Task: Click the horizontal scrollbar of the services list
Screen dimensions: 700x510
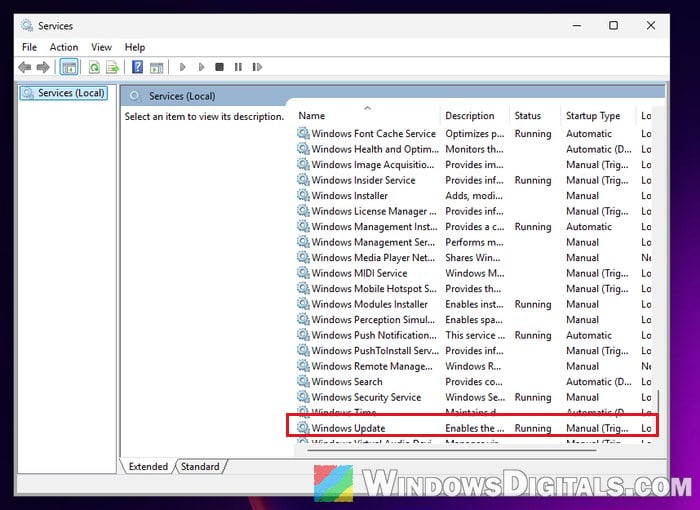Action: (x=452, y=450)
